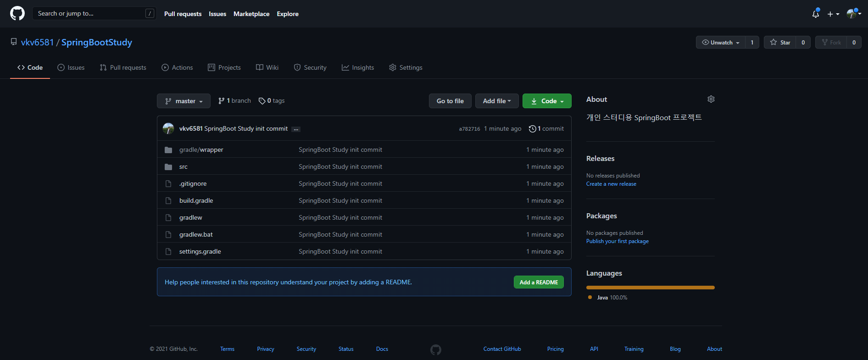Viewport: 868px width, 360px height.
Task: Expand the Unwatch dropdown
Action: coord(721,42)
